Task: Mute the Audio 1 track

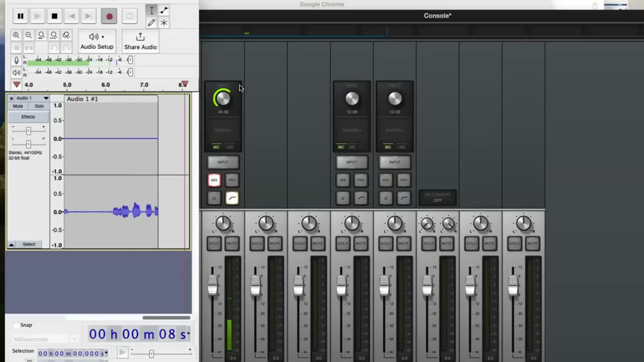Action: (18, 106)
